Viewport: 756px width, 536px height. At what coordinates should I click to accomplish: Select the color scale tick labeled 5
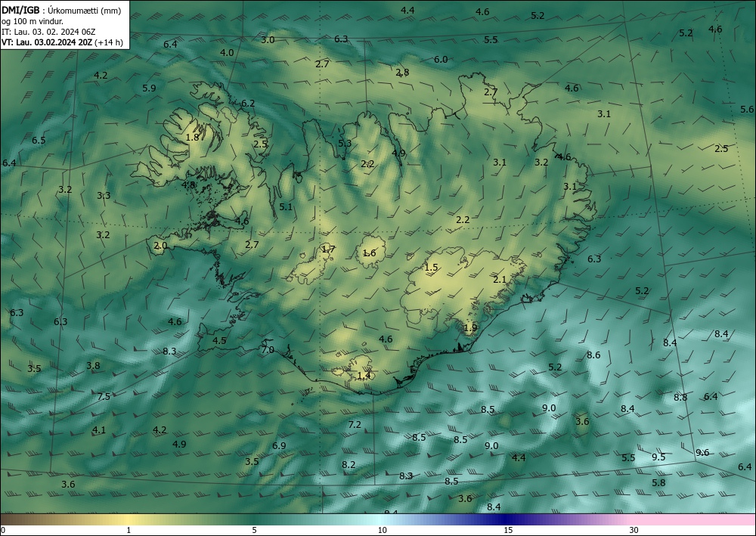[x=254, y=531]
